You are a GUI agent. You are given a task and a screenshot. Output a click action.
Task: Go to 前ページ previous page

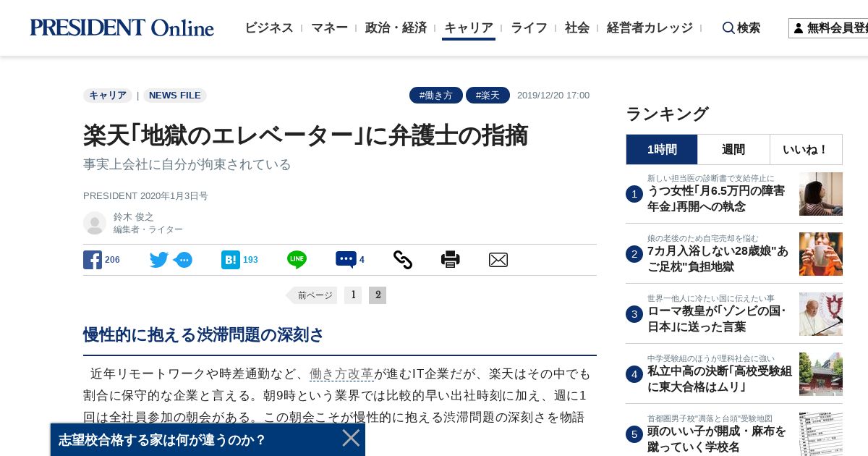[x=312, y=295]
